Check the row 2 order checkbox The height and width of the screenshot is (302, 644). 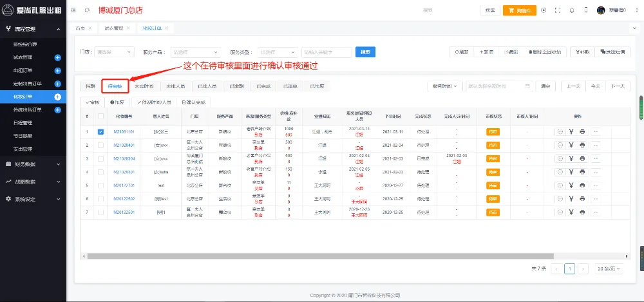pyautogui.click(x=100, y=145)
